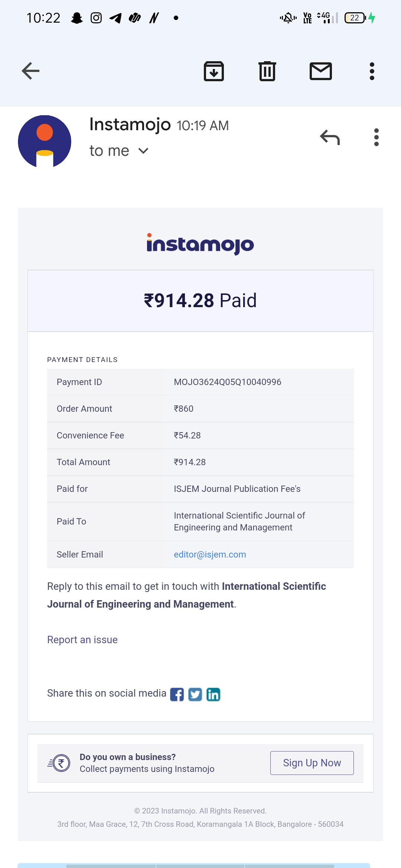The height and width of the screenshot is (868, 401).
Task: Tap the rupee payments icon
Action: [x=60, y=763]
